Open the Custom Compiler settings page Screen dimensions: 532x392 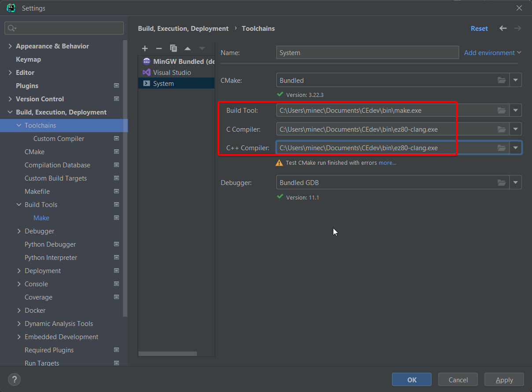tap(59, 139)
